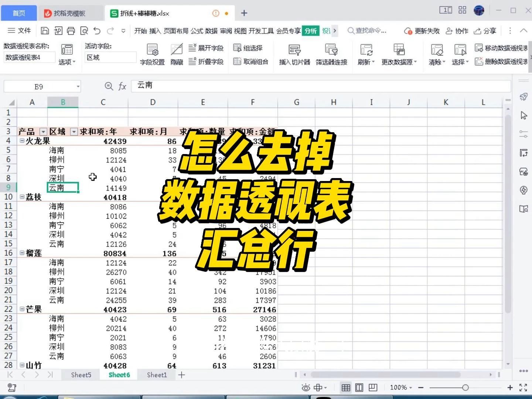The height and width of the screenshot is (399, 532).
Task: Open 字段设置 field settings
Action: coord(152,54)
